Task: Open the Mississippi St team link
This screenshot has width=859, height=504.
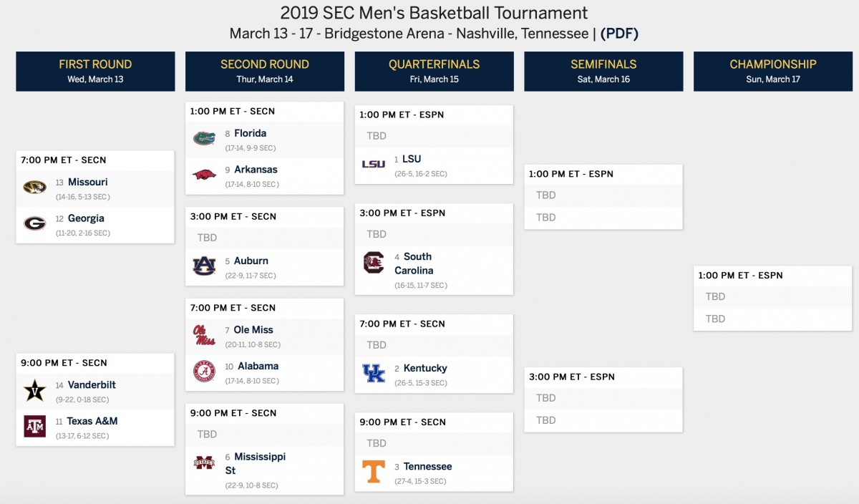Action: [255, 463]
